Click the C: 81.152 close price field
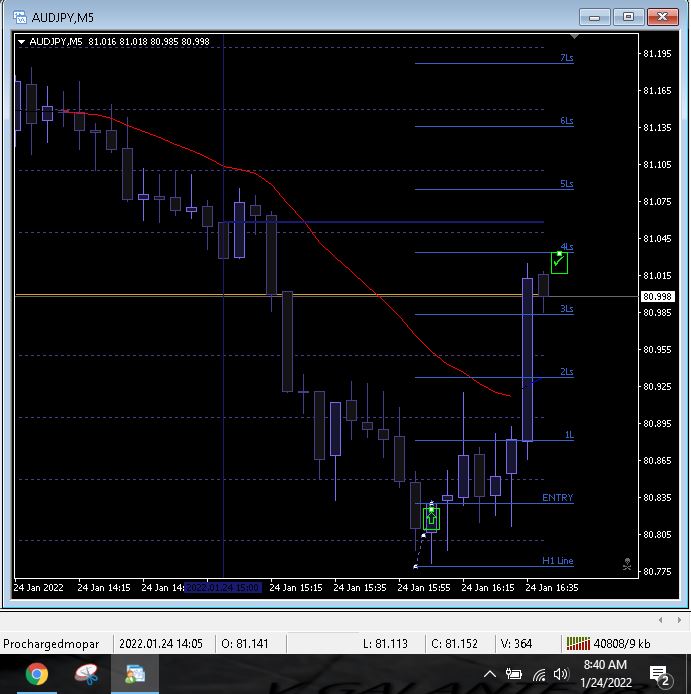The height and width of the screenshot is (694, 691). point(454,644)
